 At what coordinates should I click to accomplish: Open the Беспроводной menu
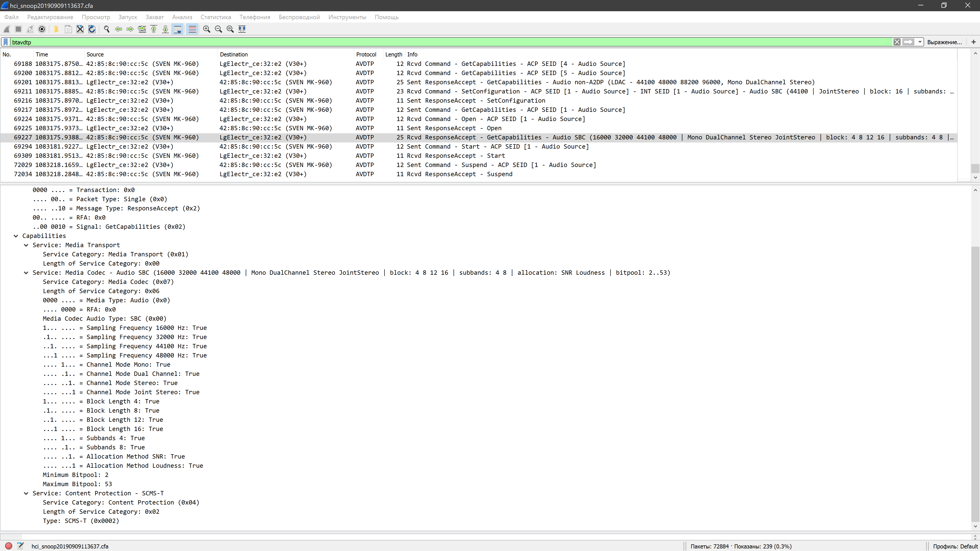299,17
